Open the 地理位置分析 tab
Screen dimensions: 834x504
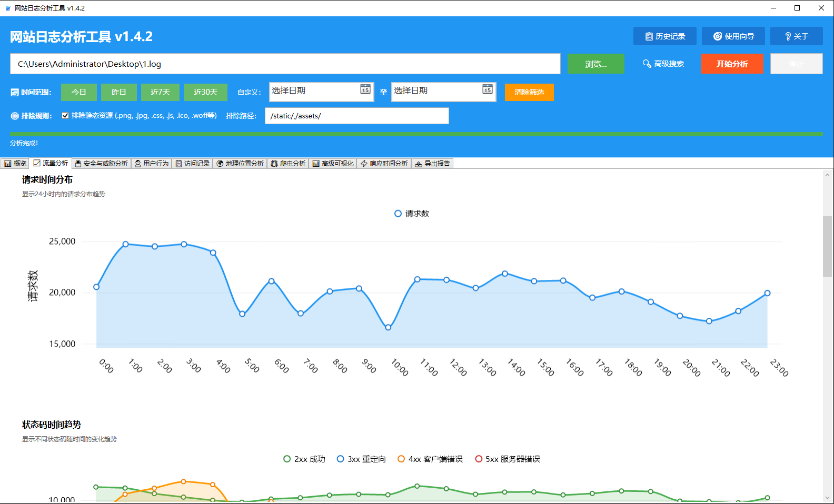coord(240,164)
